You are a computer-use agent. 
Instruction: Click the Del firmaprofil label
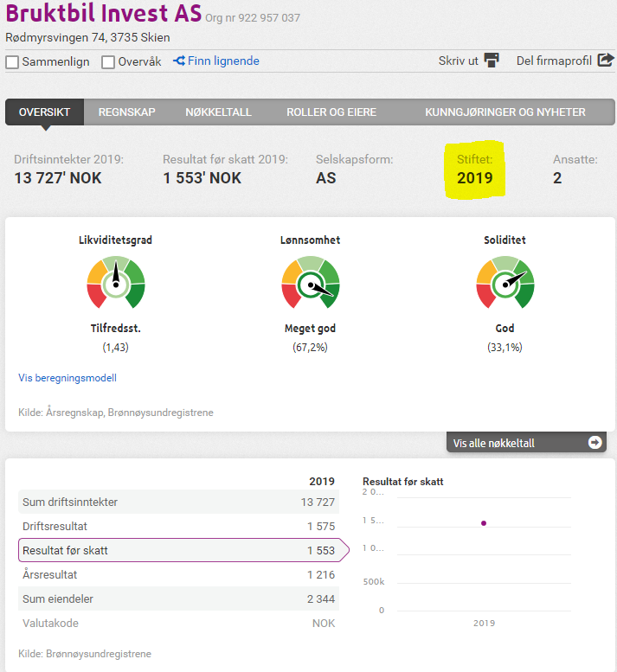click(554, 61)
